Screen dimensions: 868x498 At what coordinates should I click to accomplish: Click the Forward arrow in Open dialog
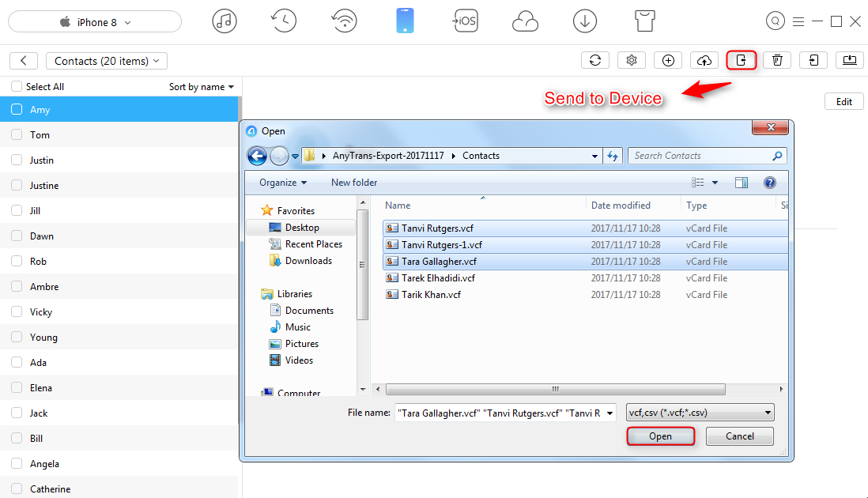point(279,156)
